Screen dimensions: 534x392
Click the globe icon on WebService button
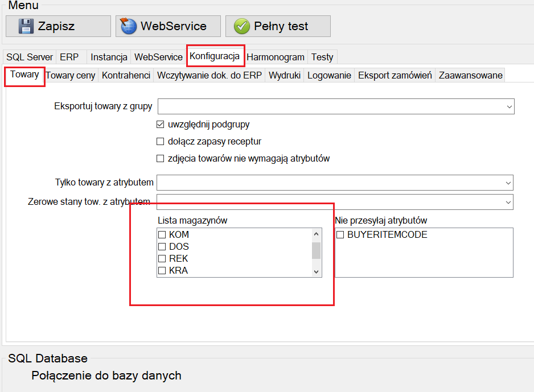129,26
